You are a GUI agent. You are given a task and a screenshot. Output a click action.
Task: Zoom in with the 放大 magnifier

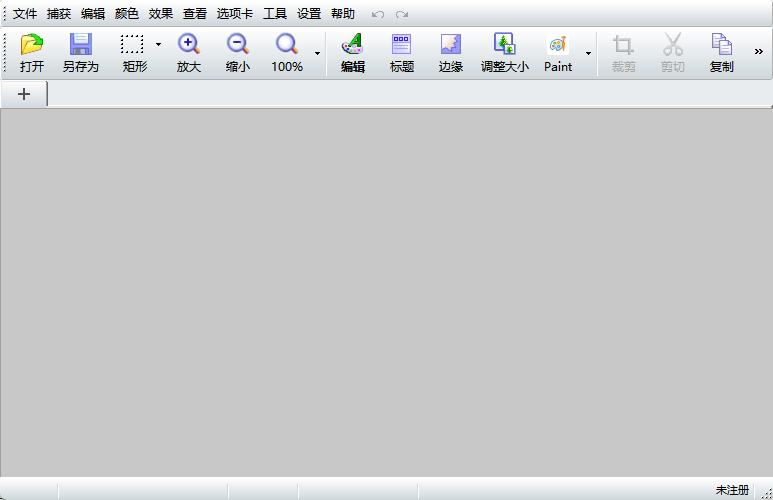click(189, 53)
